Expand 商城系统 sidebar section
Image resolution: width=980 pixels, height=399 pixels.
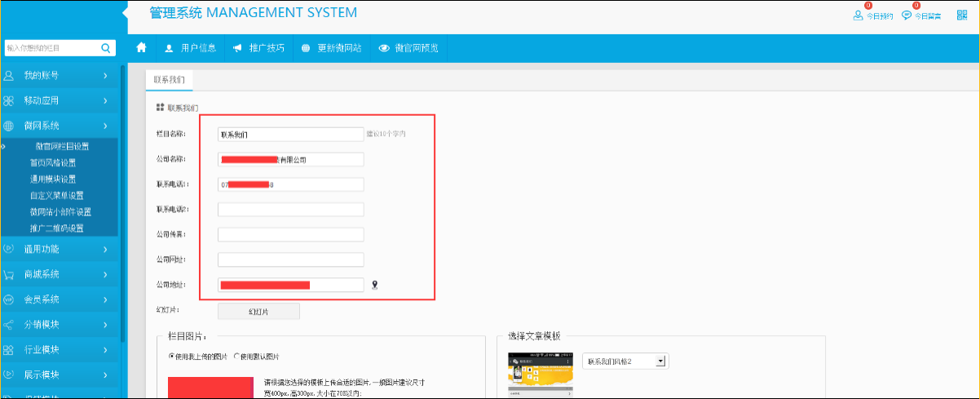pos(59,274)
